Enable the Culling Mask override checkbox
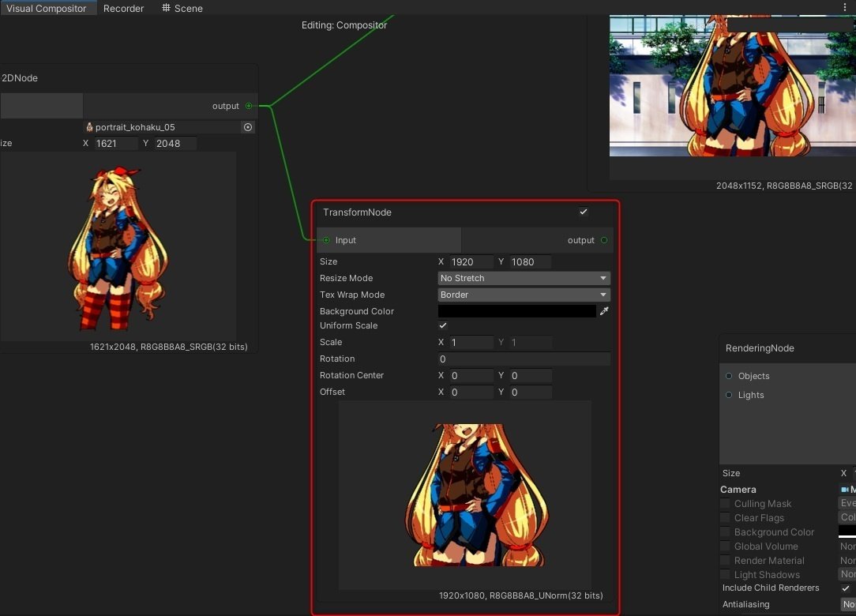Image resolution: width=856 pixels, height=616 pixels. pyautogui.click(x=725, y=504)
